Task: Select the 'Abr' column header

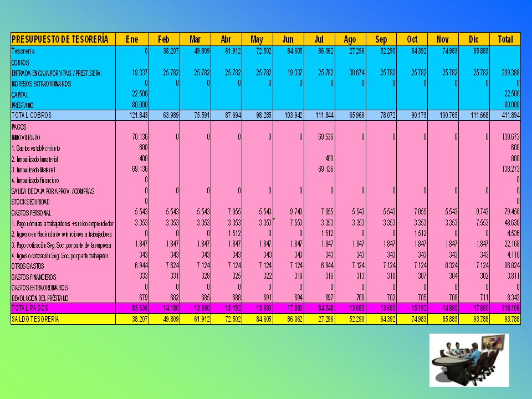Action: [x=226, y=39]
